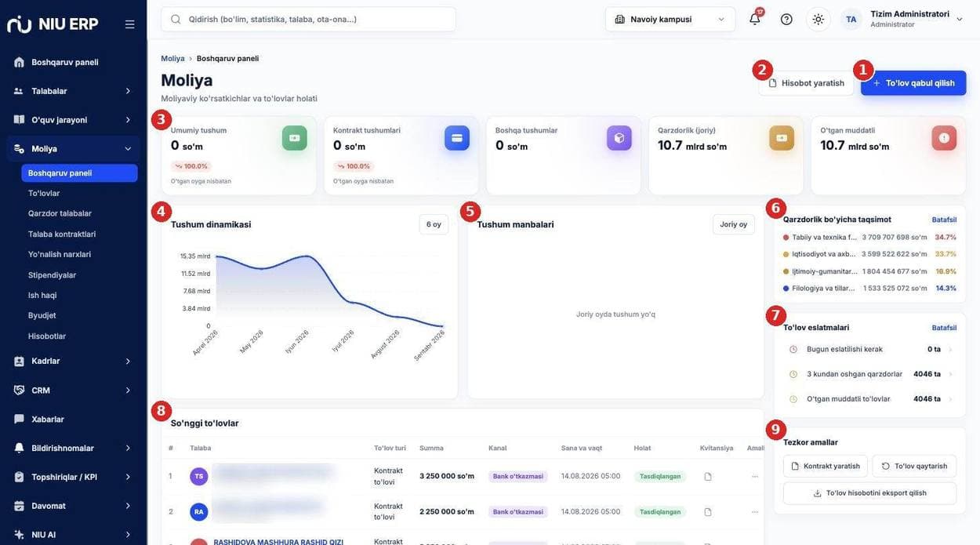The width and height of the screenshot is (980, 545).
Task: Open Batafsil link in Qarzdorlik taqsimot
Action: tap(944, 220)
